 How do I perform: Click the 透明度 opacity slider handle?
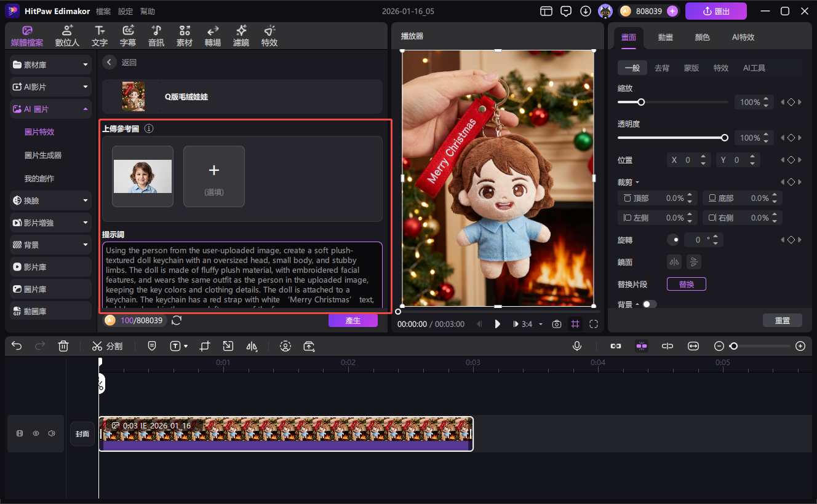pos(725,138)
